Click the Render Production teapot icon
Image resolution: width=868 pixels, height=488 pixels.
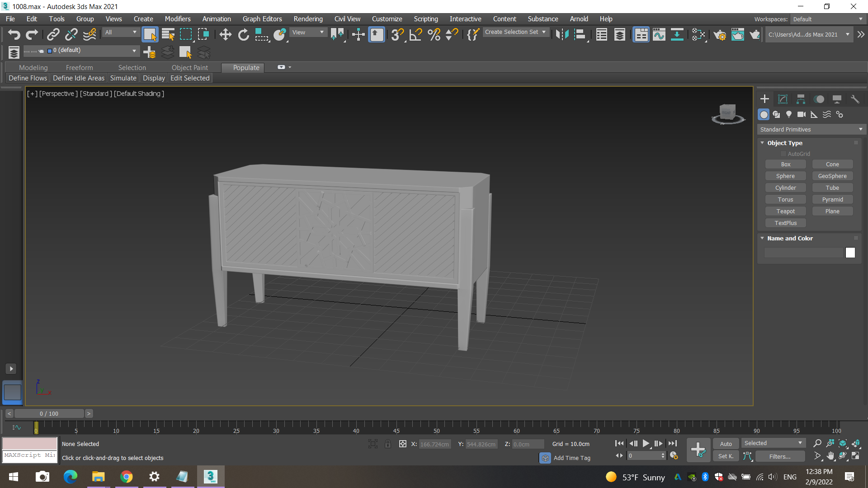click(755, 35)
